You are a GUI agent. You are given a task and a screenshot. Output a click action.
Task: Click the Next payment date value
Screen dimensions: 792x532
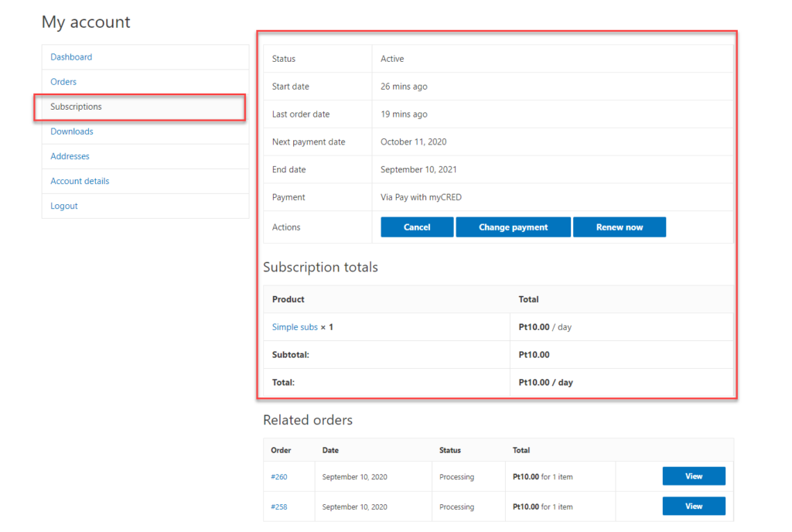coord(413,142)
